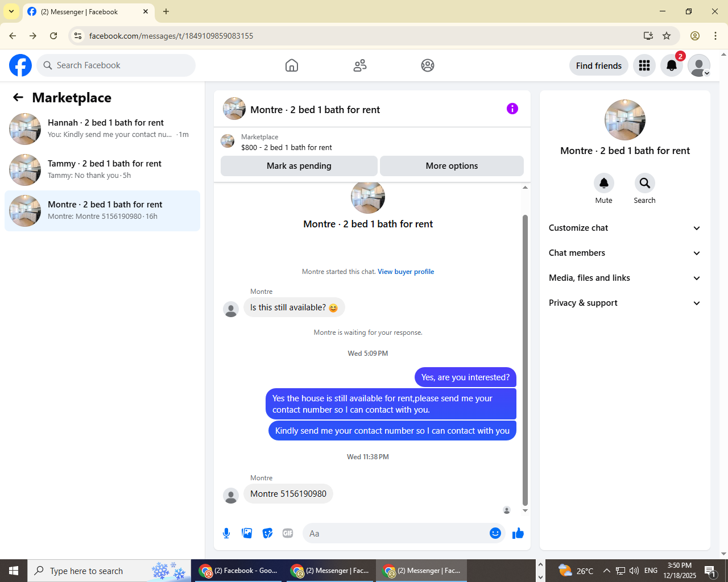
Task: Choose a GIF icon
Action: coord(288,533)
